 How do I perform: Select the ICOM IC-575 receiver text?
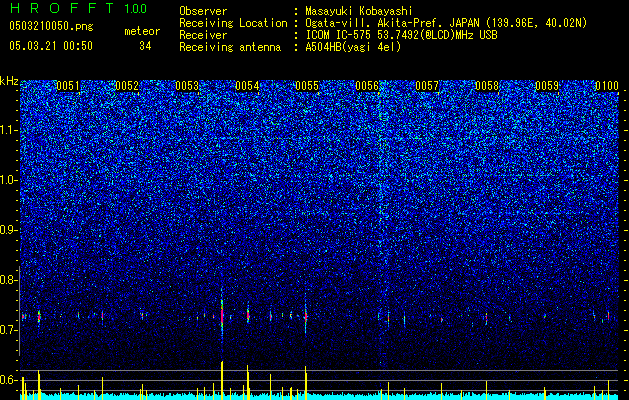tap(401, 35)
